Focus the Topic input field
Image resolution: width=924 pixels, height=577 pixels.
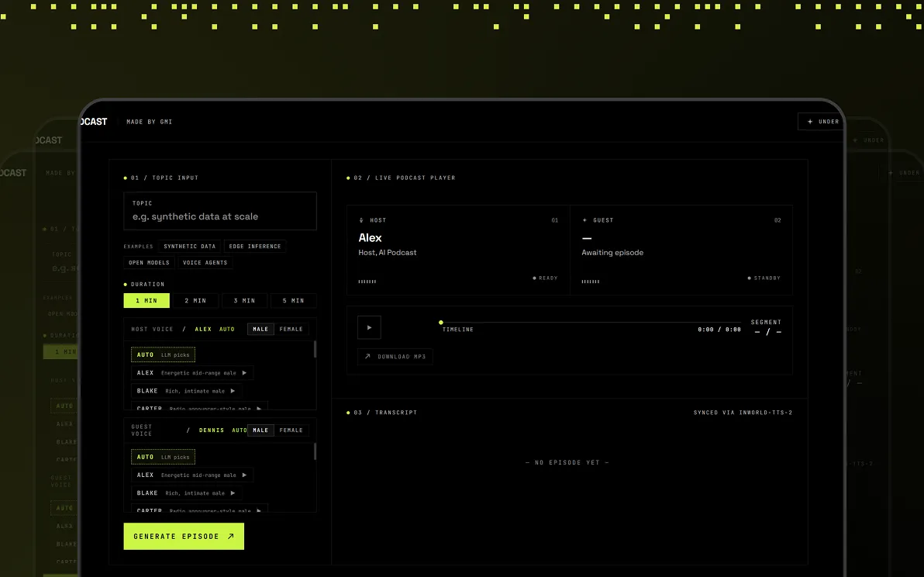pyautogui.click(x=220, y=211)
